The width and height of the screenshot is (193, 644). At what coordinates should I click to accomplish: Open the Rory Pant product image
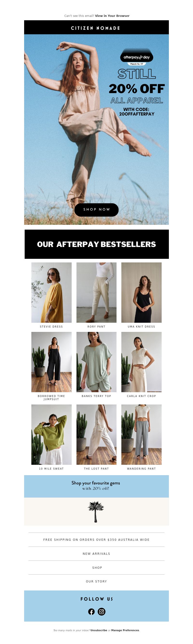[x=96, y=293]
